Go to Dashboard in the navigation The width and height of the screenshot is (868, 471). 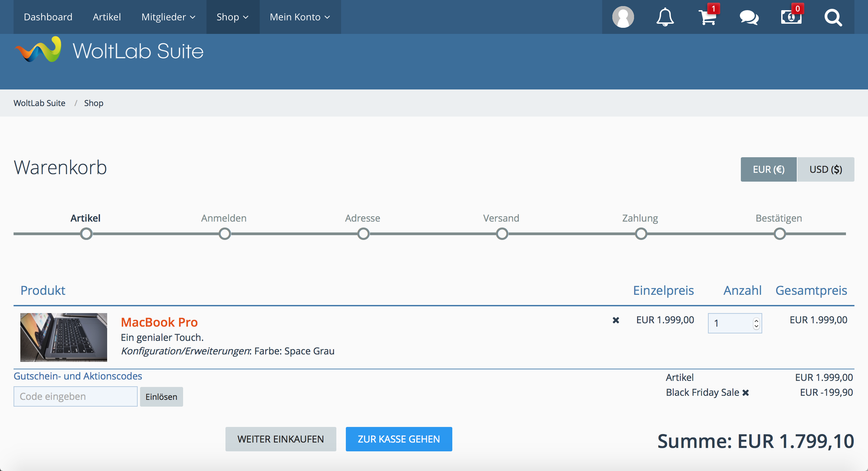point(48,17)
